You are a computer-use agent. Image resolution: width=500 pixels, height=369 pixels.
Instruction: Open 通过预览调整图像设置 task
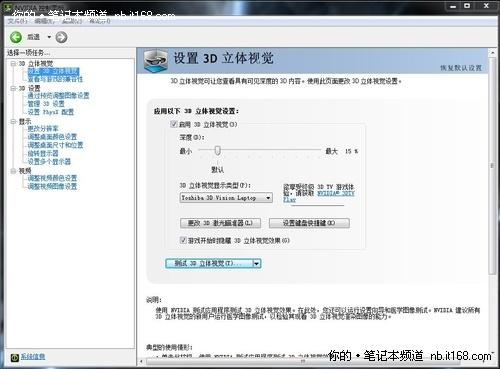point(58,96)
